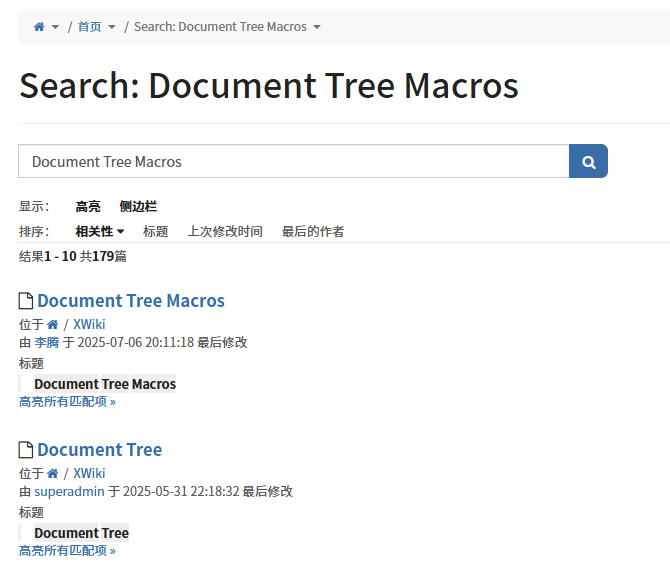670x573 pixels.
Task: Sort results by 上次修改时间
Action: coord(225,231)
